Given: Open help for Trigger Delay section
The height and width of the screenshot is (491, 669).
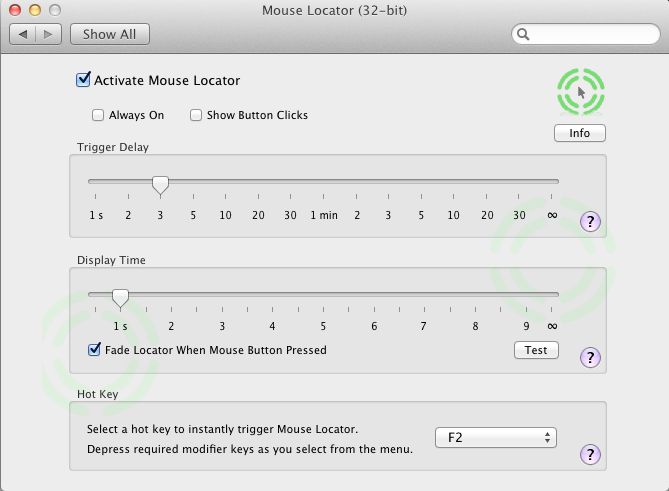Looking at the screenshot, I should coord(590,221).
